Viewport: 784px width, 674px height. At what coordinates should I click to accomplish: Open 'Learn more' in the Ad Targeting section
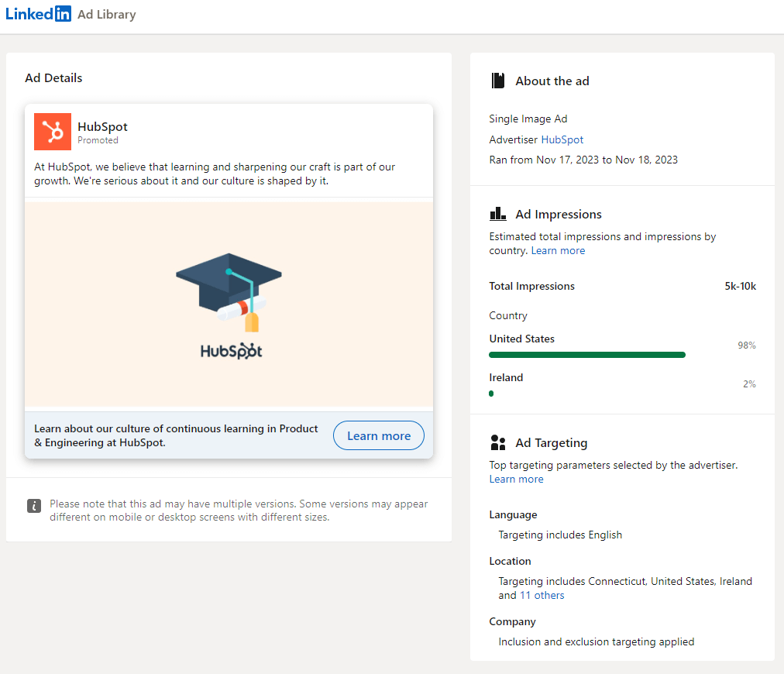click(x=516, y=479)
